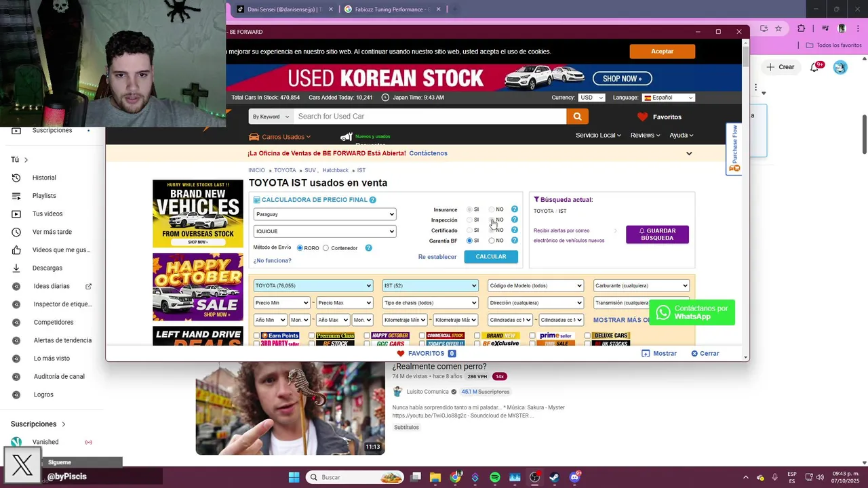The width and height of the screenshot is (868, 488).
Task: Select Garantía BF NO radio button
Action: click(492, 241)
